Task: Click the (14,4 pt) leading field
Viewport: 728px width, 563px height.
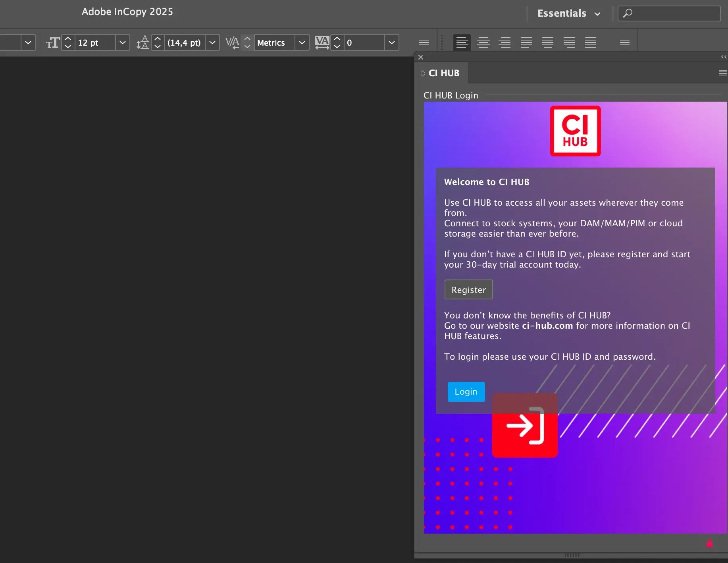Action: click(x=185, y=42)
